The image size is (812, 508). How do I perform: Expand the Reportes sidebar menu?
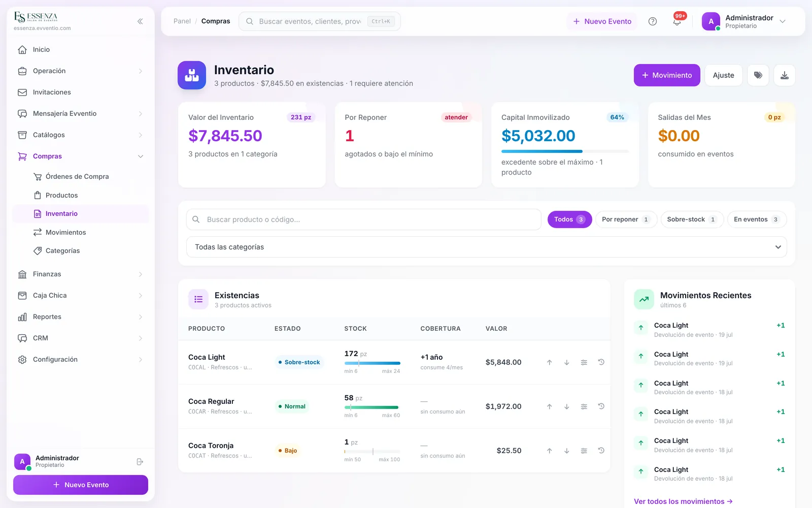click(x=81, y=317)
